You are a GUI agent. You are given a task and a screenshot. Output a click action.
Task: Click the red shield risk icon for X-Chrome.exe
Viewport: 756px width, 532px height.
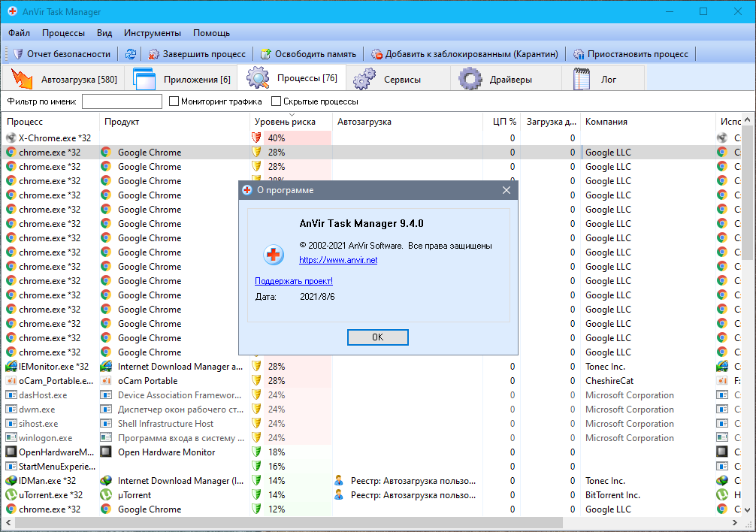click(x=256, y=138)
